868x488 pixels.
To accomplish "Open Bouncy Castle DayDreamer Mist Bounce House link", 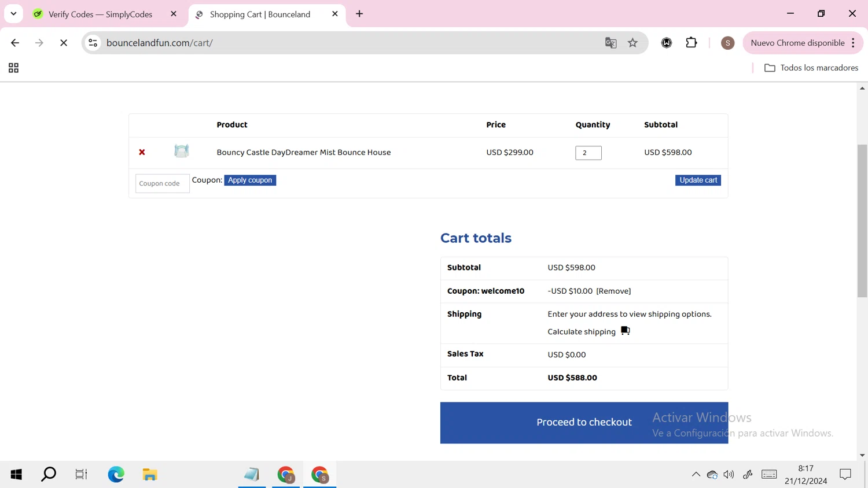I will click(304, 153).
